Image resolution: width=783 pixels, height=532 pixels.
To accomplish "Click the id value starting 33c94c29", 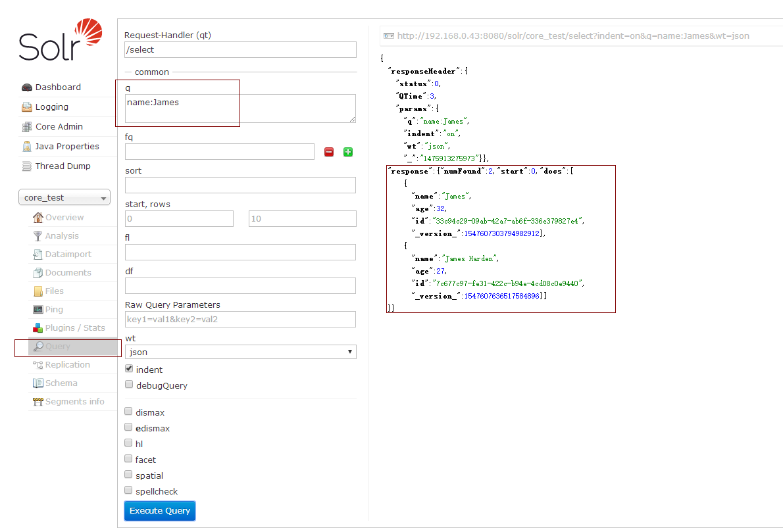I will [507, 221].
